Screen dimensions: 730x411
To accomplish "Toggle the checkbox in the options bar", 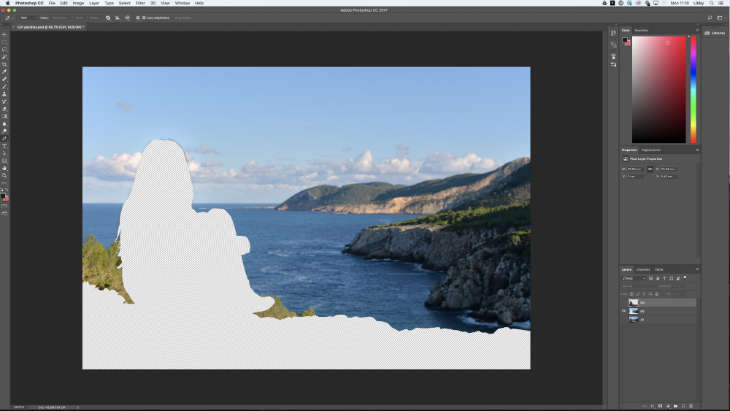I will pyautogui.click(x=136, y=17).
